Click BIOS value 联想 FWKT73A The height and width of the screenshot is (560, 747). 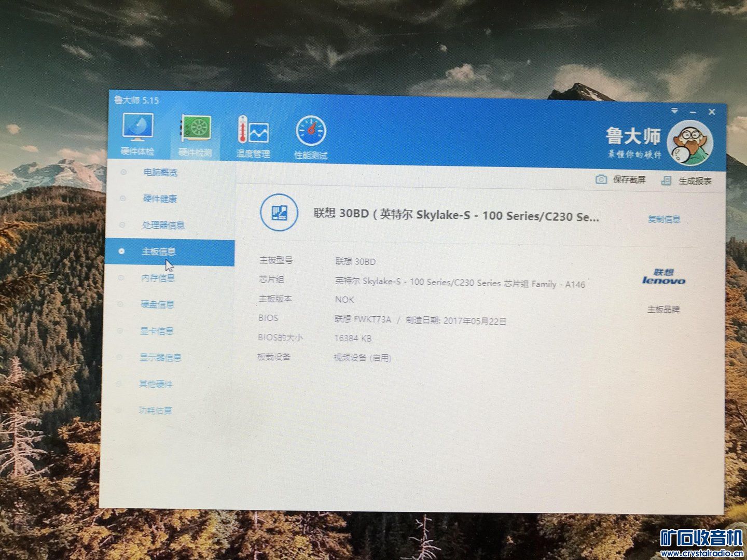[363, 319]
